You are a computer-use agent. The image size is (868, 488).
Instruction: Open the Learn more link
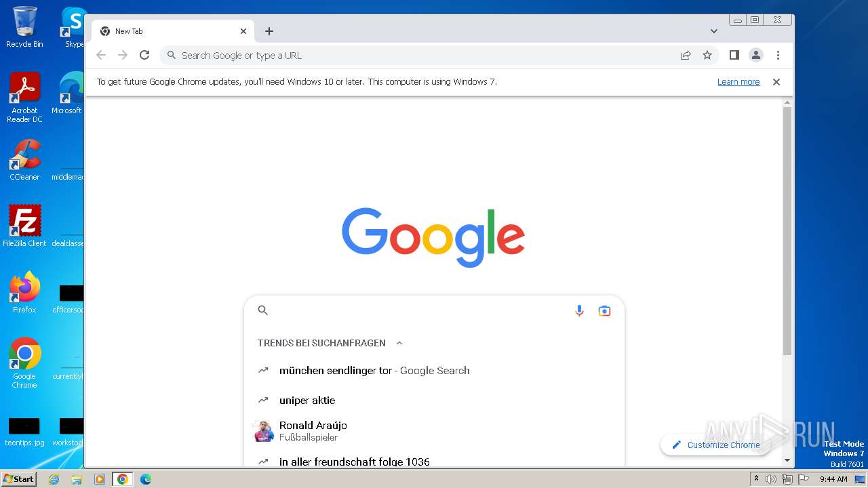(738, 82)
